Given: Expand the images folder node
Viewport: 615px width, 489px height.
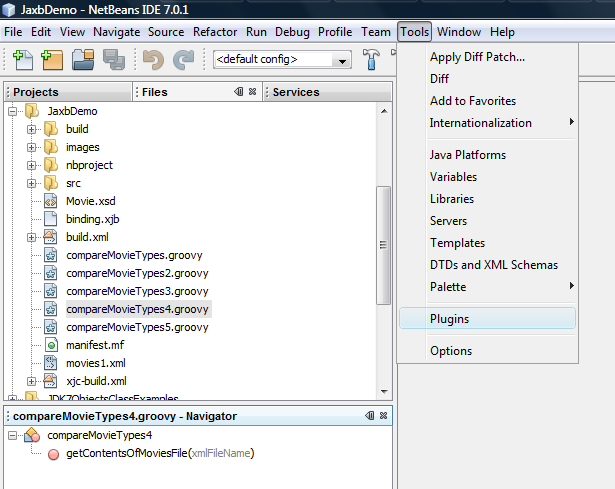Looking at the screenshot, I should (x=31, y=147).
